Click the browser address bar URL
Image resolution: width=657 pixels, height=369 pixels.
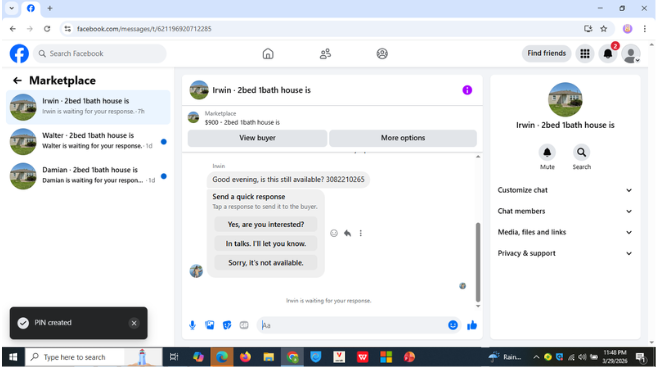pos(144,29)
